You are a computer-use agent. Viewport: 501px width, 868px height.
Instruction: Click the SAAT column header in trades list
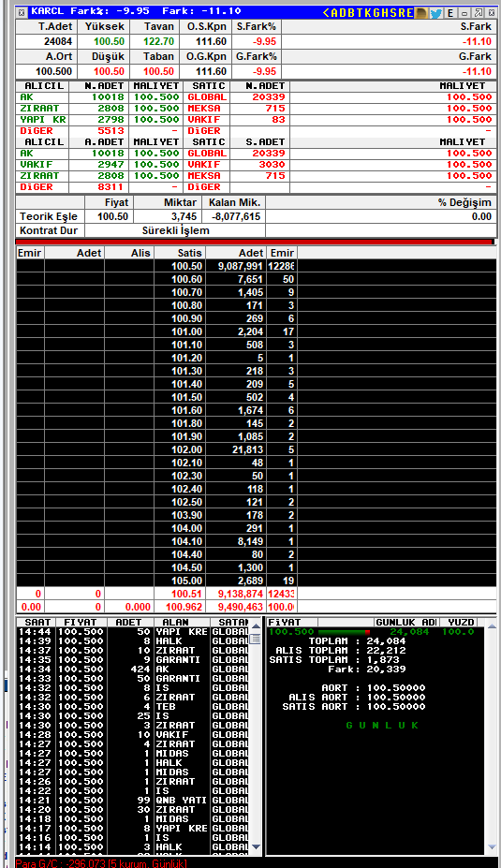(37, 623)
